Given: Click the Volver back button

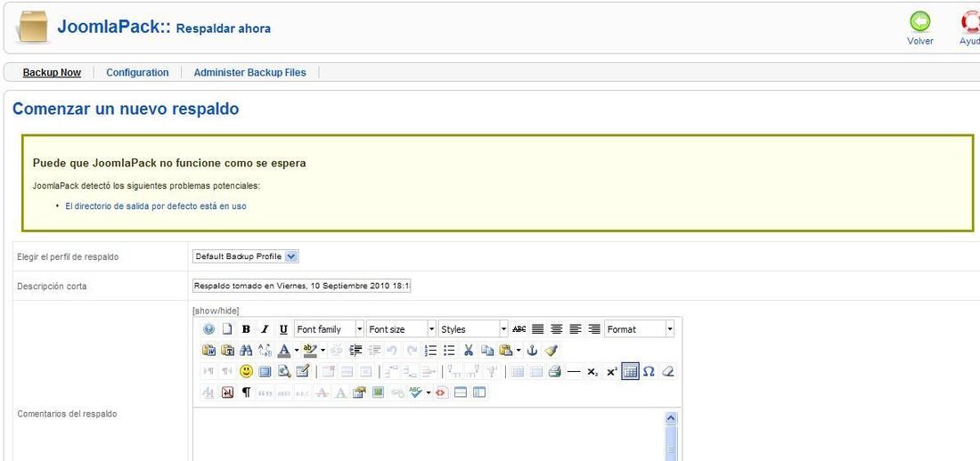Looking at the screenshot, I should (920, 28).
